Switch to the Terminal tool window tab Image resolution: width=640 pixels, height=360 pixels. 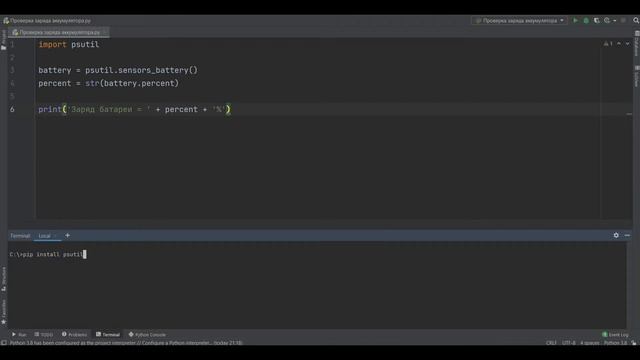tap(108, 335)
